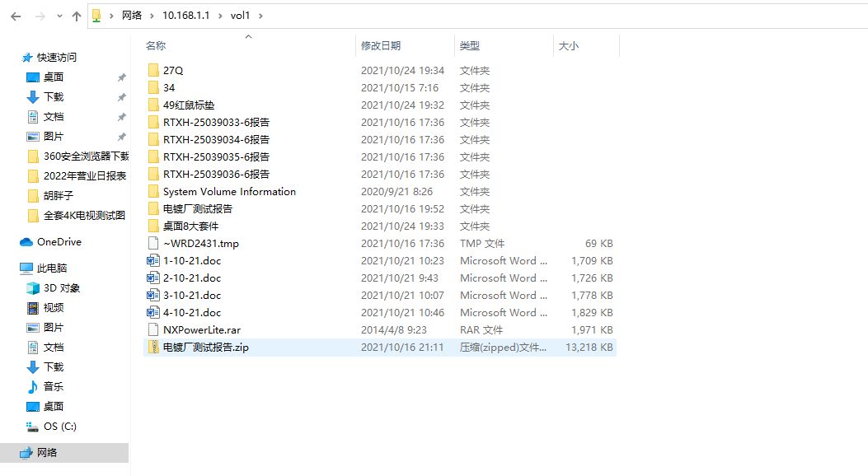Select 快速访问 in the navigation pane
Image resolution: width=868 pixels, height=476 pixels.
coord(56,58)
